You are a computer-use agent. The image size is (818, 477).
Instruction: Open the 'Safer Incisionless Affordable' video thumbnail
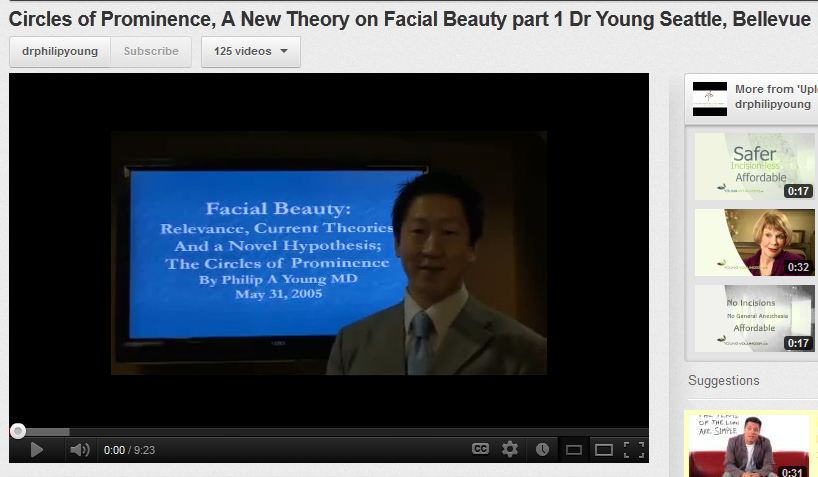pos(754,166)
